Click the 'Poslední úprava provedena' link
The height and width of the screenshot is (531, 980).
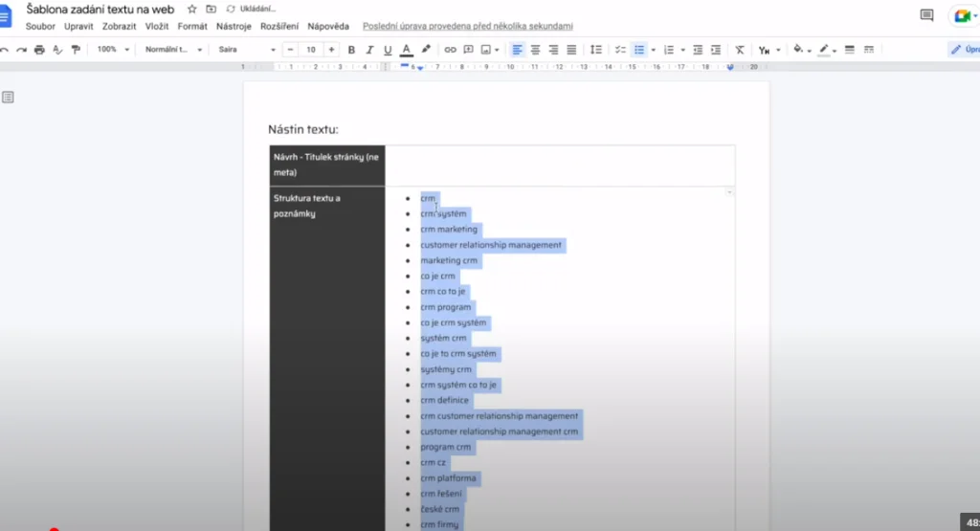[468, 26]
